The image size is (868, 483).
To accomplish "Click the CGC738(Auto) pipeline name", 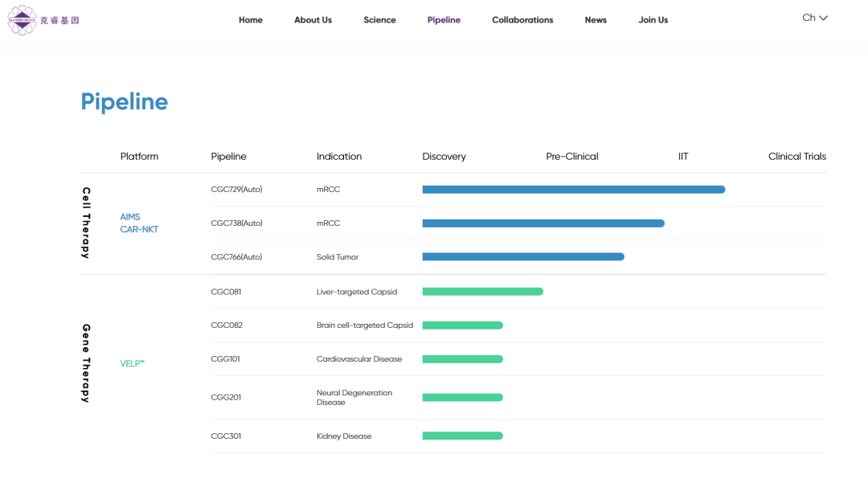I will pos(236,223).
